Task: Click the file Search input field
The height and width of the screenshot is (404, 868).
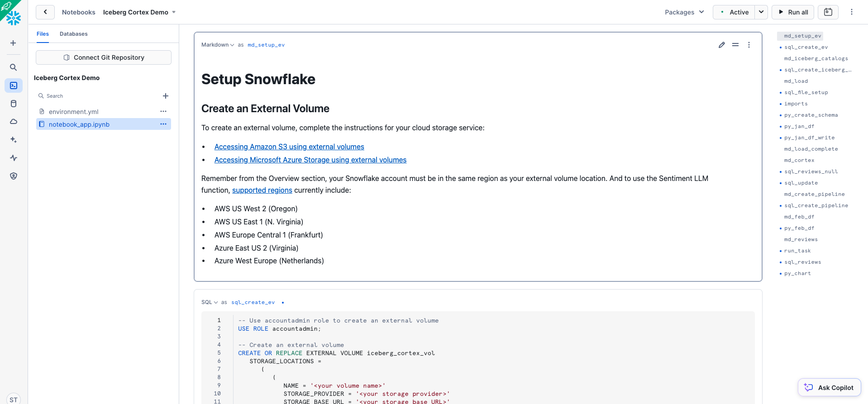Action: click(x=100, y=96)
